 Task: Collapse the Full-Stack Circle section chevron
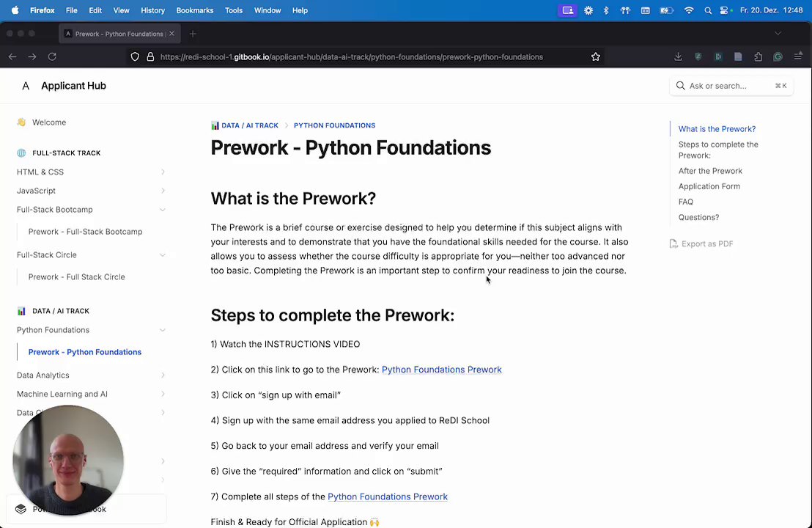tap(163, 255)
